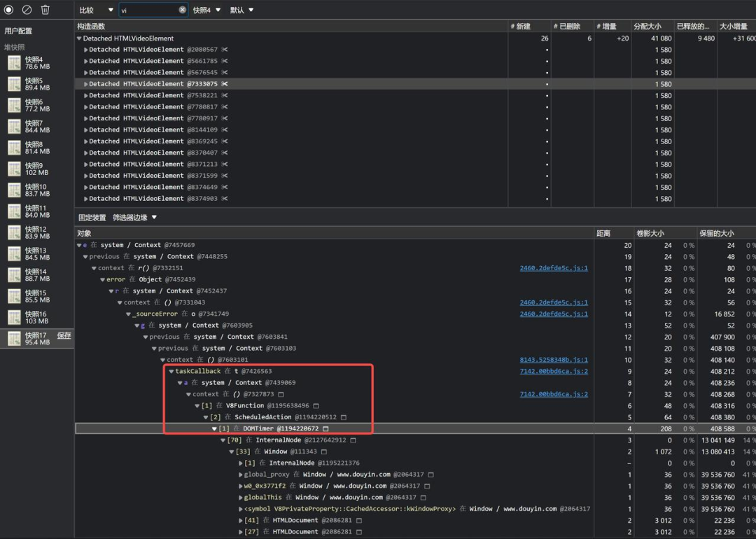Viewport: 756px width, 539px height.
Task: Click the record heap snapshot button
Action: point(8,10)
